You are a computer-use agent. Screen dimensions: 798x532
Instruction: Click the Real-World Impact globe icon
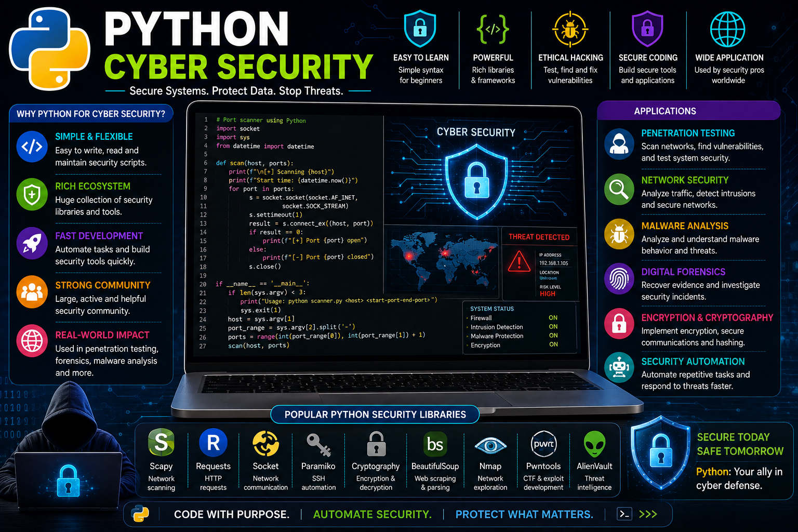pyautogui.click(x=32, y=341)
